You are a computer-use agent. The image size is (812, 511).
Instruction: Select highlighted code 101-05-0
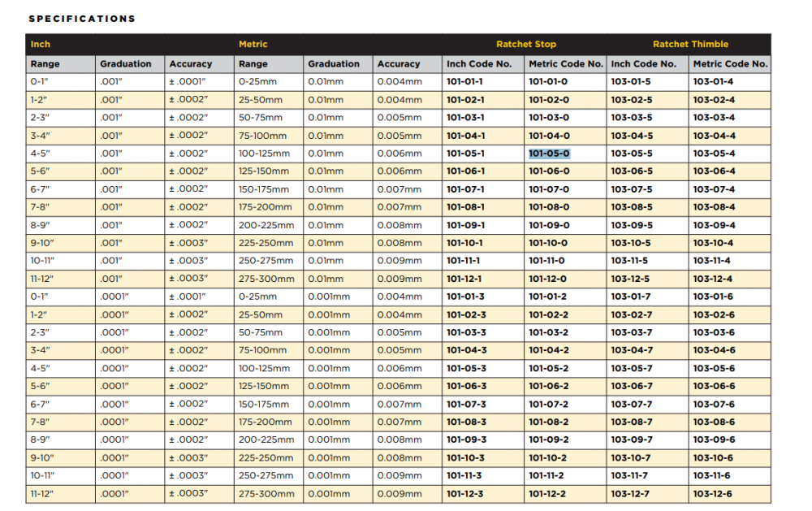pyautogui.click(x=549, y=154)
